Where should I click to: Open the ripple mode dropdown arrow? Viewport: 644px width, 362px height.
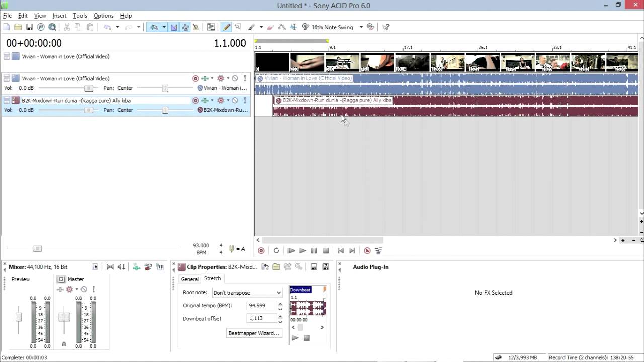tap(164, 27)
